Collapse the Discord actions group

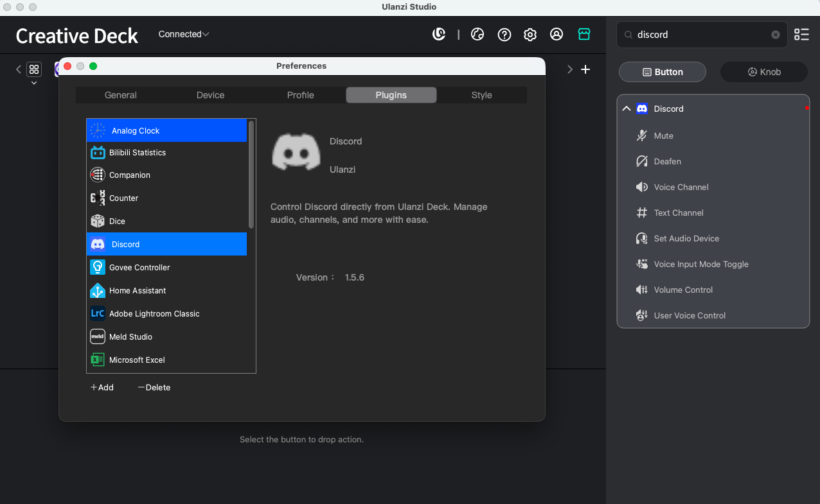626,109
